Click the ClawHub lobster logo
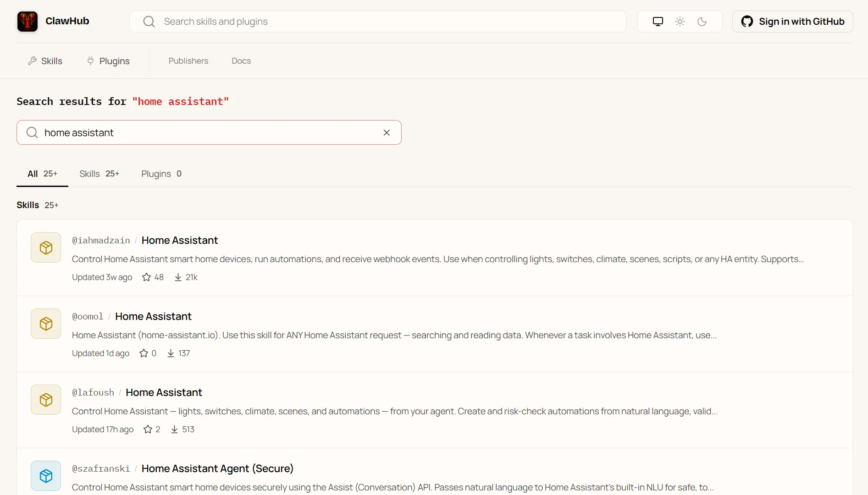Screen dimensions: 868x495 tap(28, 21)
